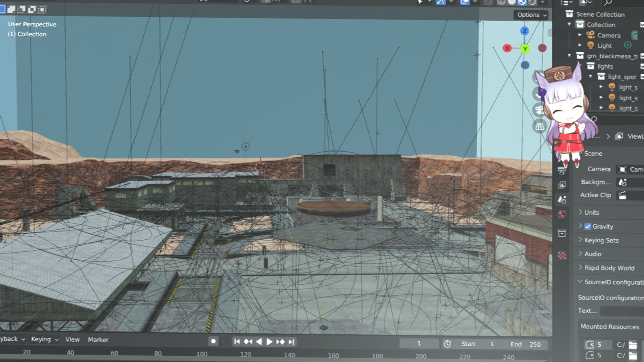Open Texture properties checker tab icon

point(562,255)
